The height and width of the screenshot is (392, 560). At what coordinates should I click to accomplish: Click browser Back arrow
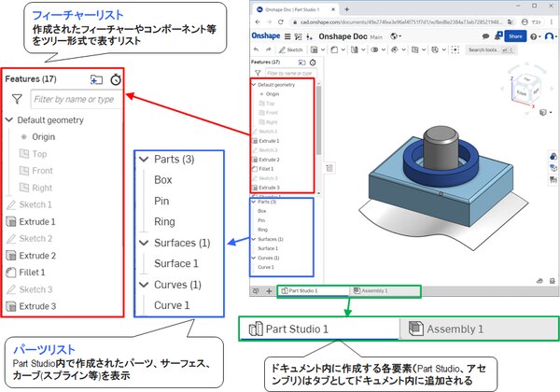258,22
